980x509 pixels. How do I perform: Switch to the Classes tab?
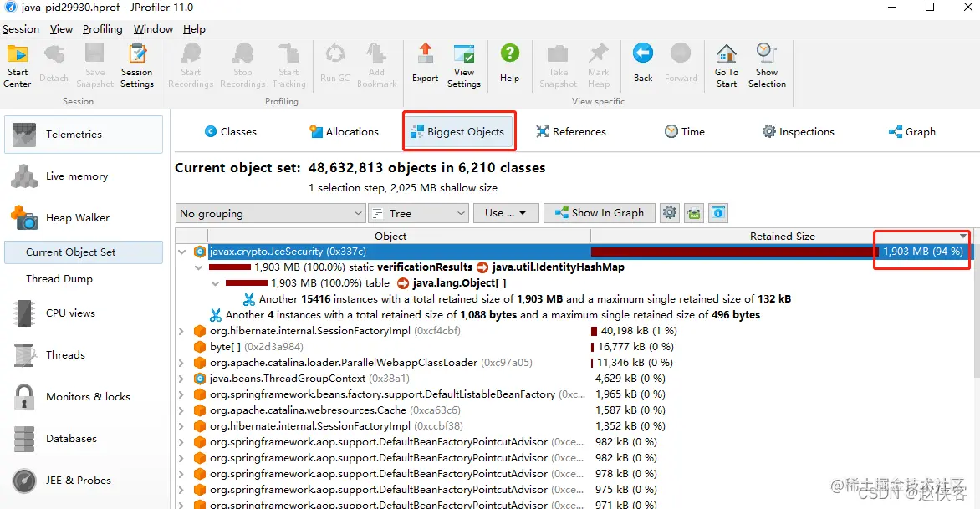230,132
